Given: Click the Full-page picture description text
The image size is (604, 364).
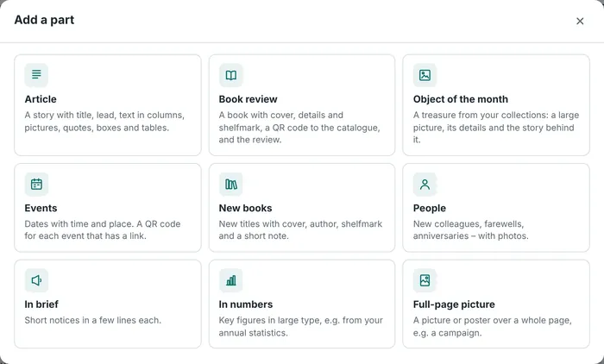Looking at the screenshot, I should (493, 326).
